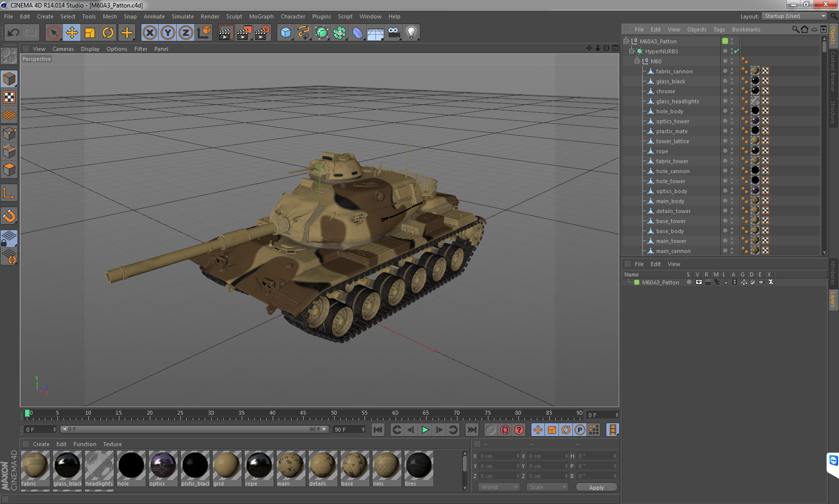Switch to Points mode icon
This screenshot has height=504, width=839.
9,134
